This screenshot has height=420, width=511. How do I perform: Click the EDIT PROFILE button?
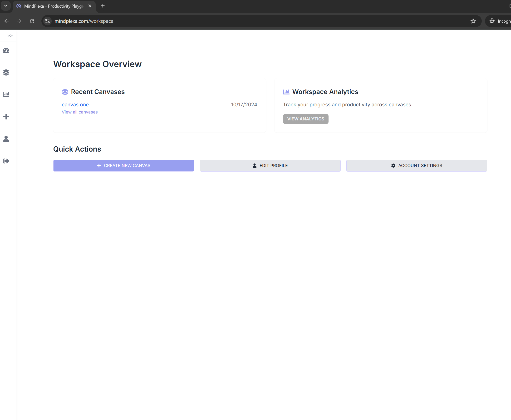tap(270, 165)
